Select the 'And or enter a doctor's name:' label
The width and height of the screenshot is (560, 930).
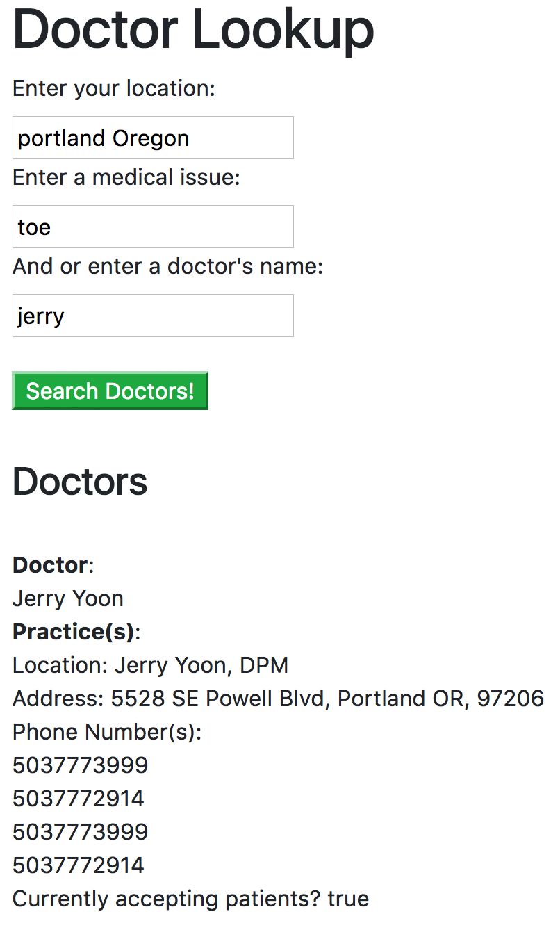pyautogui.click(x=167, y=266)
